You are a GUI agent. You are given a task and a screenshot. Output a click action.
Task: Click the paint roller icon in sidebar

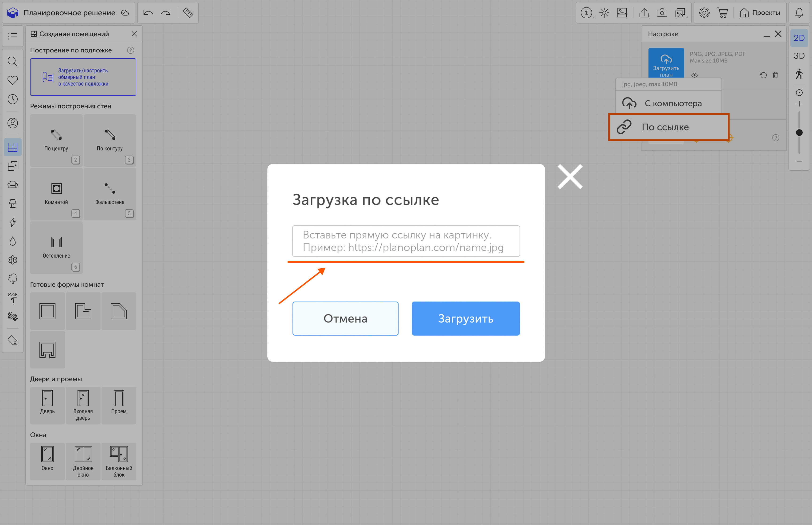coord(13,298)
